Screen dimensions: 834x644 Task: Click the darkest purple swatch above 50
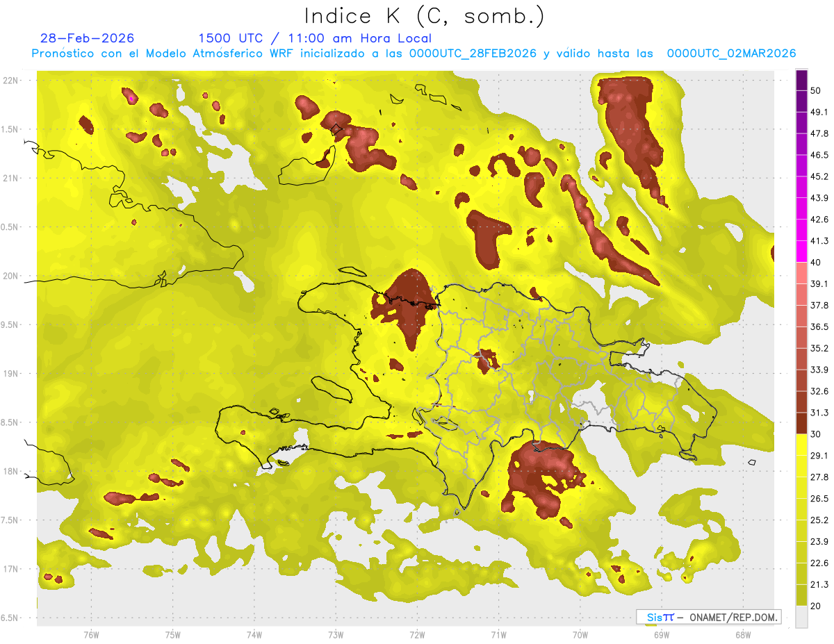click(801, 81)
